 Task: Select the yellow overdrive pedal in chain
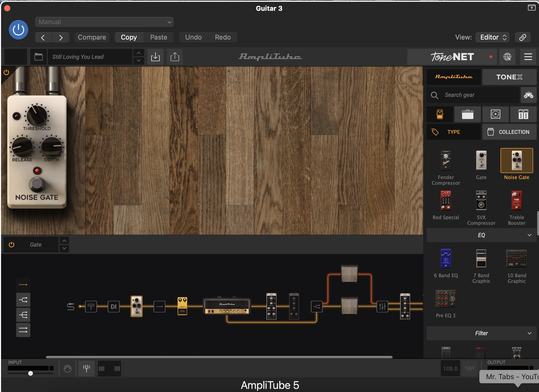182,306
